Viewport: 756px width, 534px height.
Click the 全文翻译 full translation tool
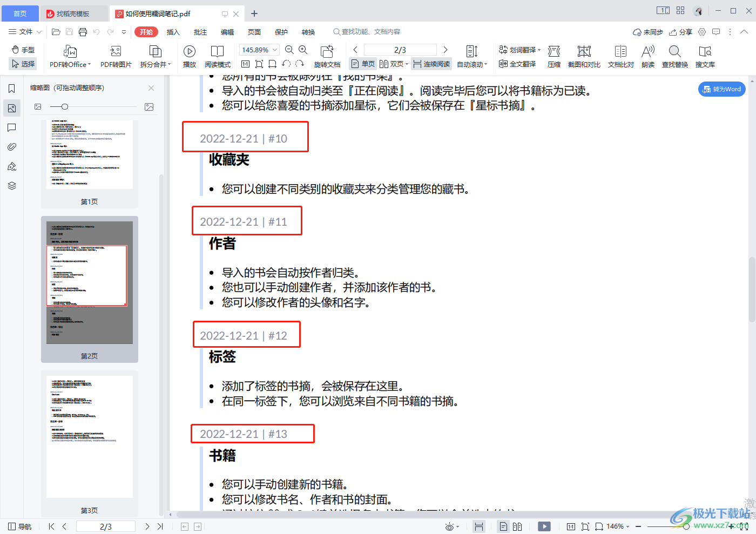pos(517,64)
